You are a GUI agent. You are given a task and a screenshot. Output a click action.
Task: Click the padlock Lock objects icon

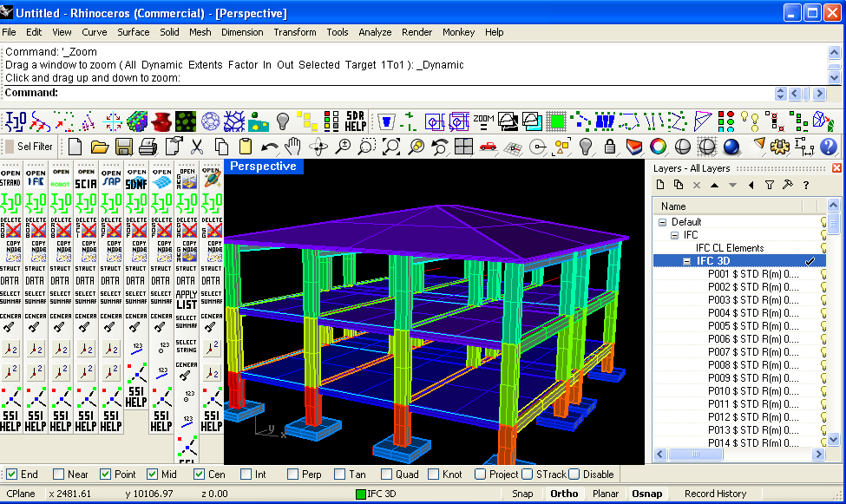point(610,147)
